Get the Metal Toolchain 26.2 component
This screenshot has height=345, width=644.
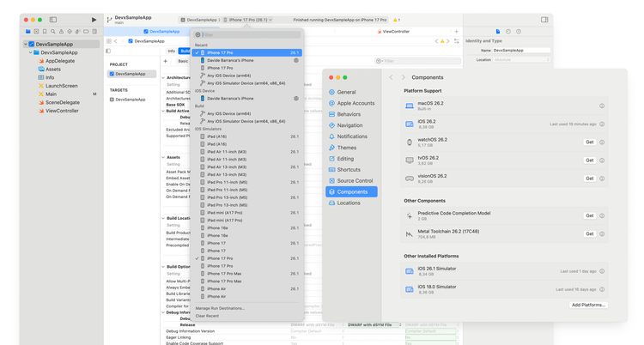[x=589, y=233]
